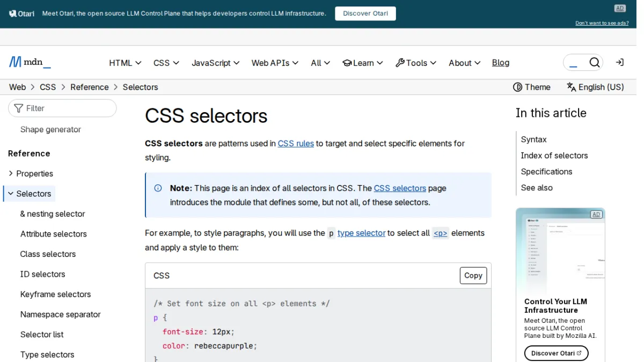Open the "CSS rules" link in the intro
The image size is (644, 362).
point(296,144)
